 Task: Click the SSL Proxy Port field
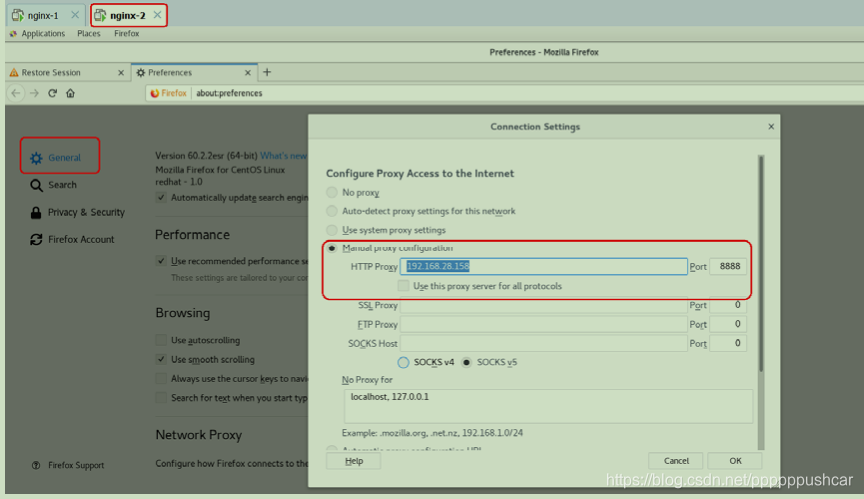coord(728,305)
